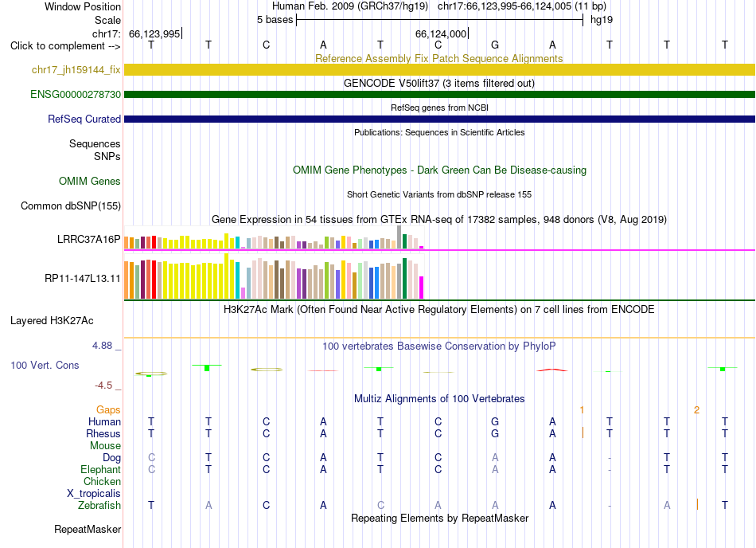Click the 5 bases scale bar
756x548 pixels.
tap(440, 20)
